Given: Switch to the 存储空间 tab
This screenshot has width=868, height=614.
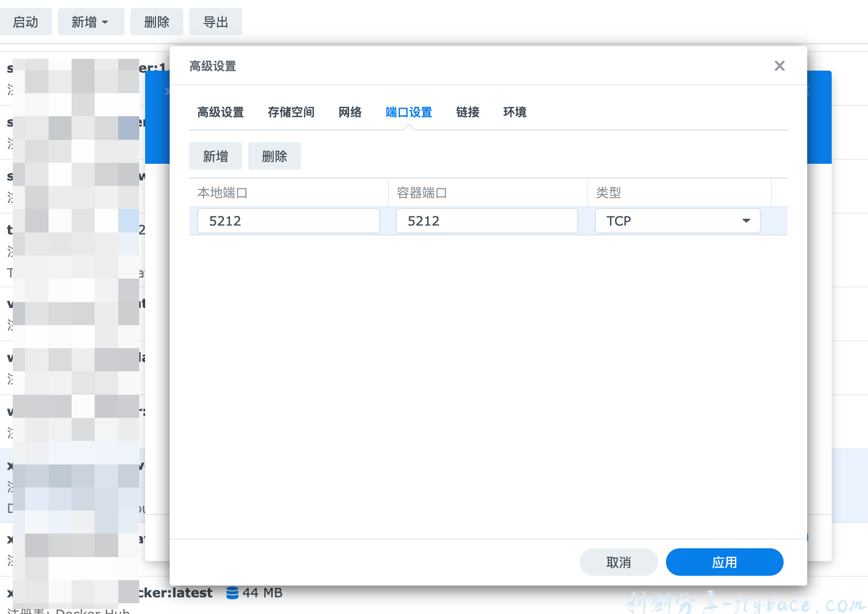Looking at the screenshot, I should click(x=291, y=112).
